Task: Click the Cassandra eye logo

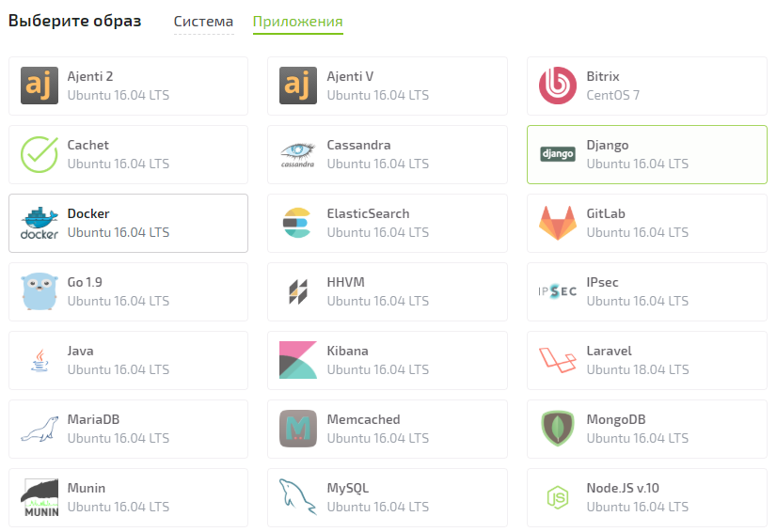Action: pyautogui.click(x=298, y=155)
